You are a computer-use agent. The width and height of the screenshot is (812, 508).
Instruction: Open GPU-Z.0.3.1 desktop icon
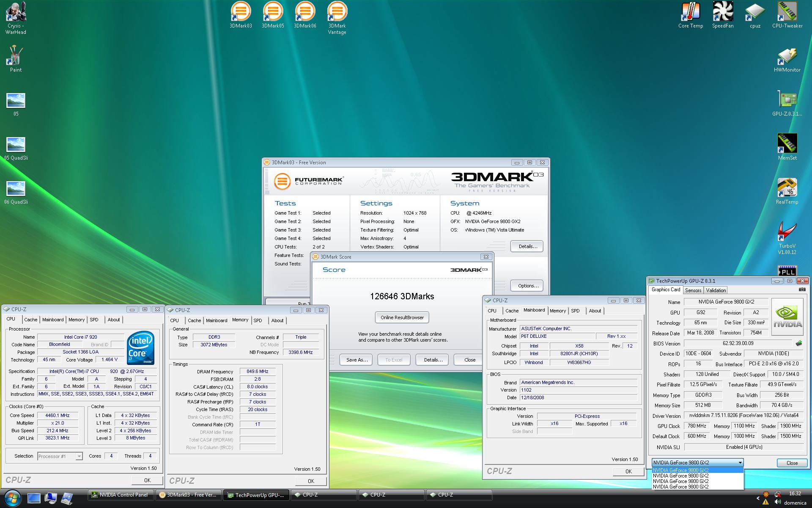coord(787,104)
